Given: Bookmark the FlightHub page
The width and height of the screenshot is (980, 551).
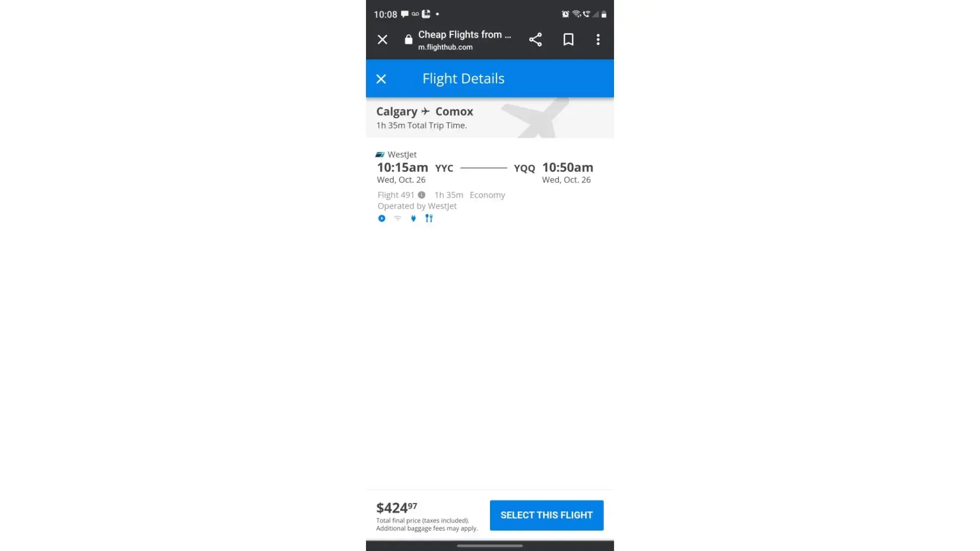Looking at the screenshot, I should 568,40.
